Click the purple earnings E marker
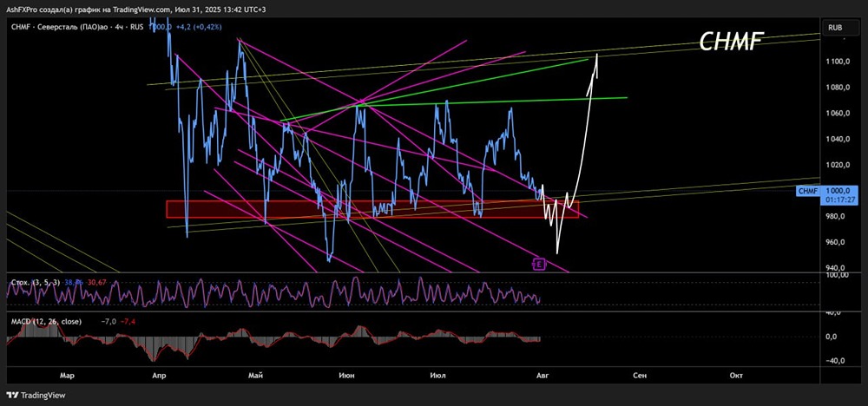 [x=539, y=264]
